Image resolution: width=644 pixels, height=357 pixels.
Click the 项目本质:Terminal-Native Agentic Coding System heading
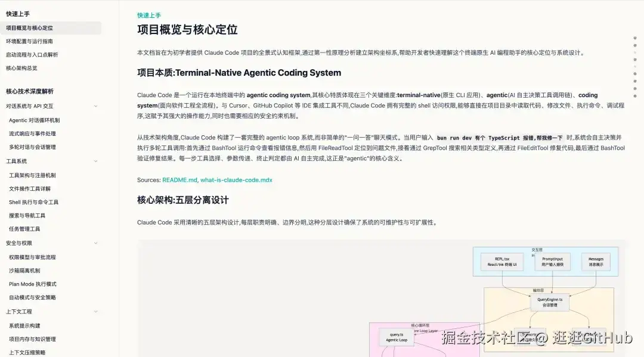pos(239,73)
